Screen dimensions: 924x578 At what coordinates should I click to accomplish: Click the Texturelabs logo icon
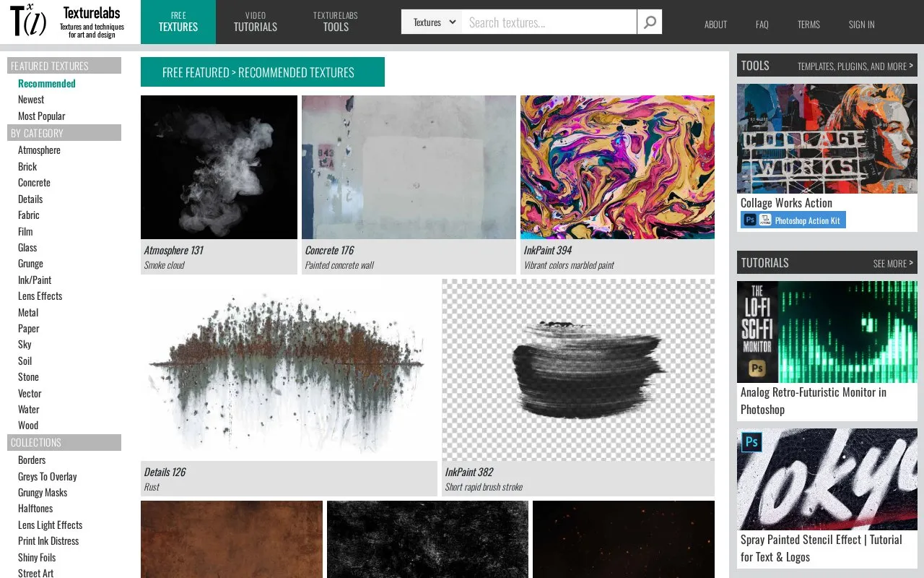(28, 22)
